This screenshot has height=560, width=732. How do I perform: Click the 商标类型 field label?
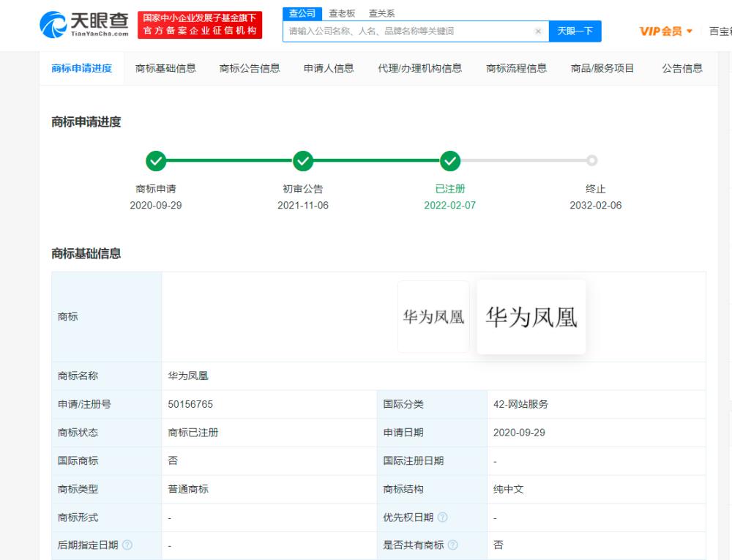(78, 489)
